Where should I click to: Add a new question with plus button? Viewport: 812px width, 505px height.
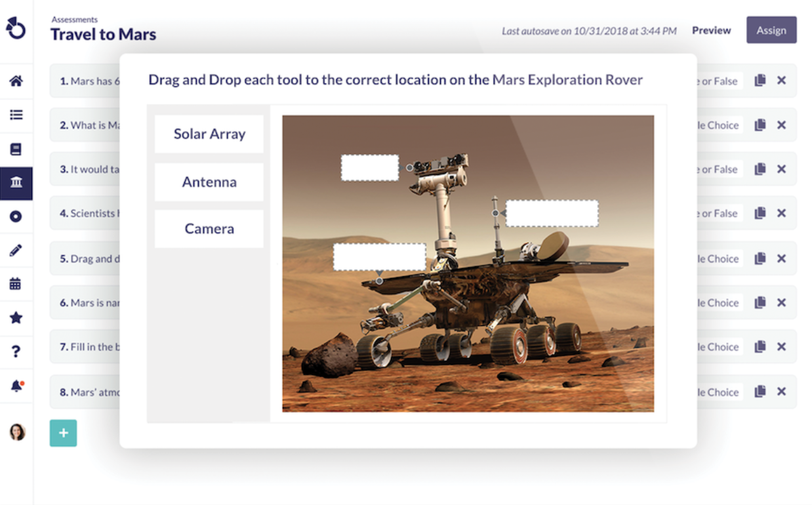(x=63, y=433)
